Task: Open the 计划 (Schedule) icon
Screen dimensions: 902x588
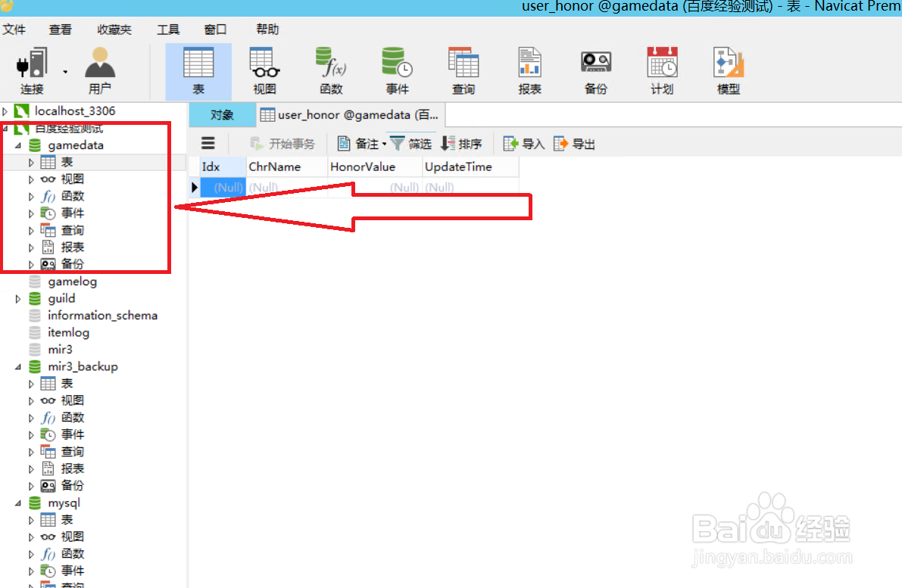Action: (661, 70)
